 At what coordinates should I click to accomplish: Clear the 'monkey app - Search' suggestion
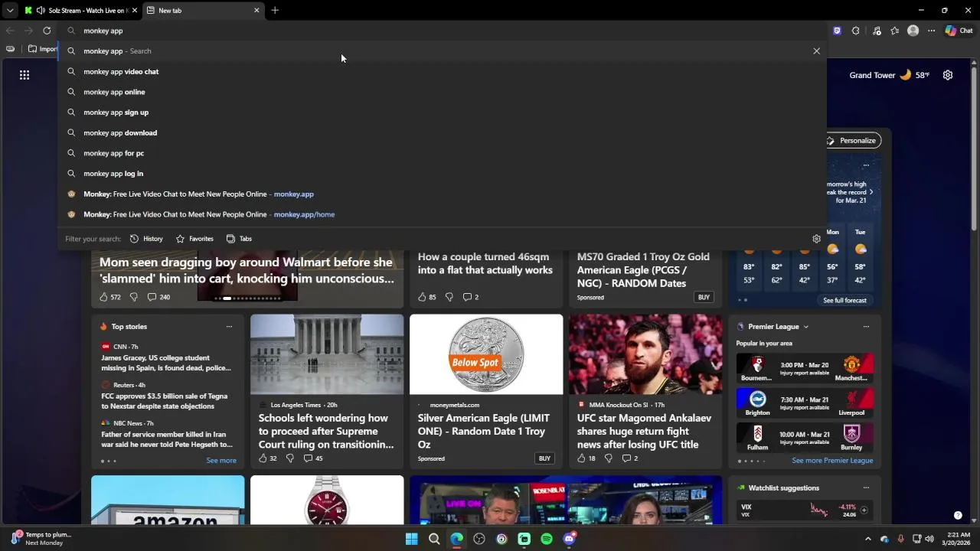[x=816, y=51]
